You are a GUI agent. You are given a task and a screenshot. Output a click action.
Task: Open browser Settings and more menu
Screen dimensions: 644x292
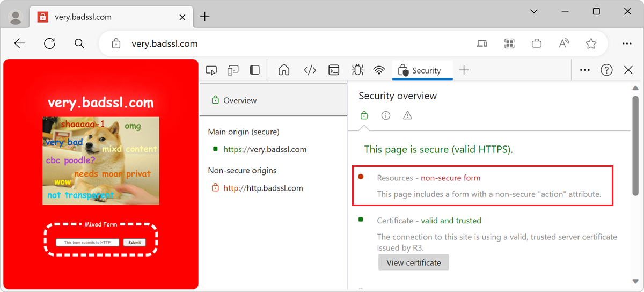[x=626, y=43]
